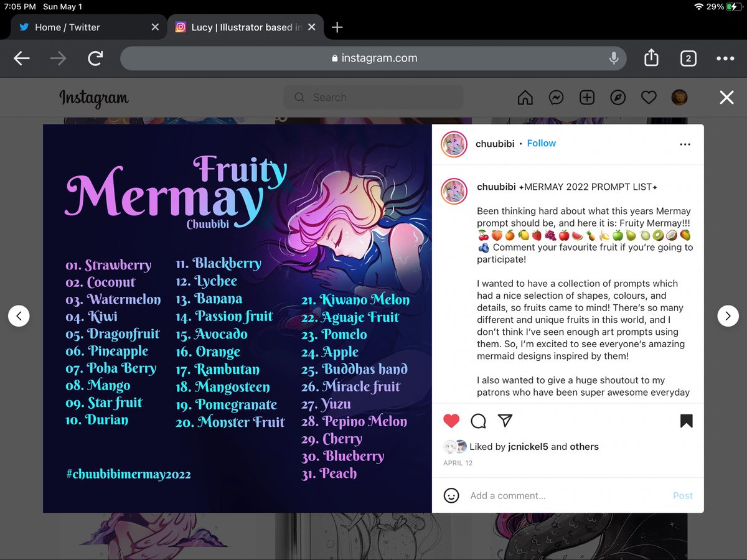The height and width of the screenshot is (560, 747).
Task: Close the post overlay with X
Action: 726,98
